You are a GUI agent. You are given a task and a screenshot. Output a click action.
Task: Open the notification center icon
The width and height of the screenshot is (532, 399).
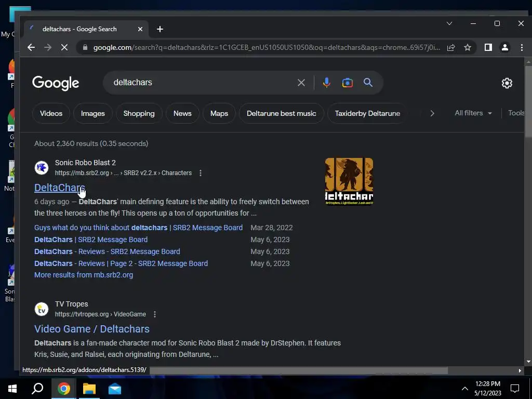[515, 389]
